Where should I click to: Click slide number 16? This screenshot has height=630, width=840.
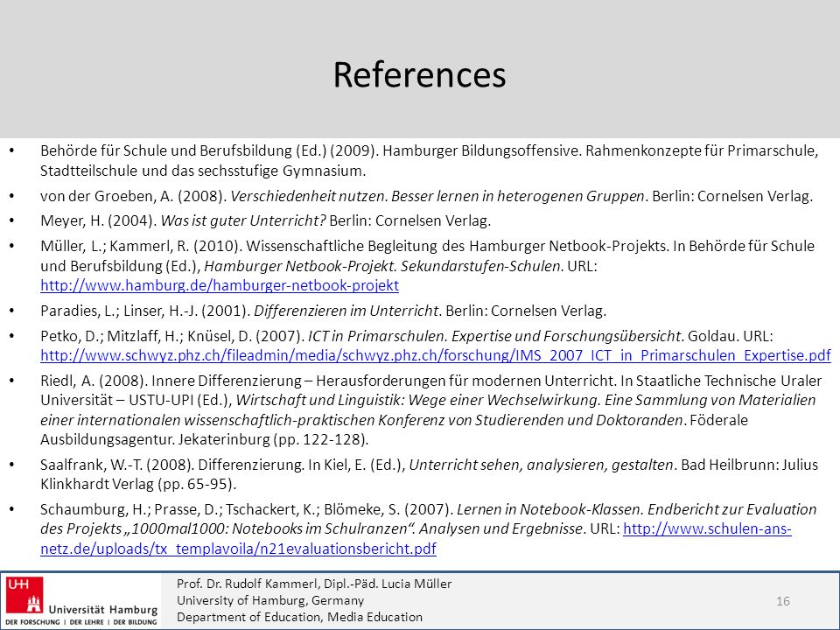pyautogui.click(x=782, y=601)
